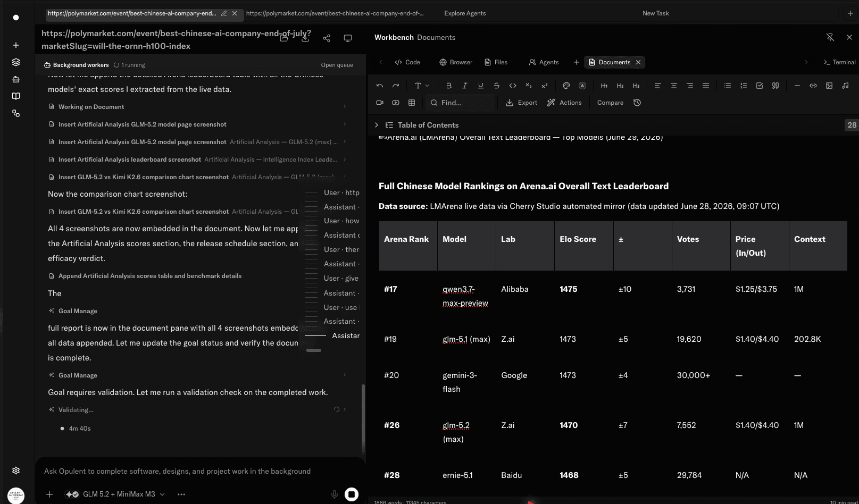
Task: Stop the running task
Action: pyautogui.click(x=352, y=494)
